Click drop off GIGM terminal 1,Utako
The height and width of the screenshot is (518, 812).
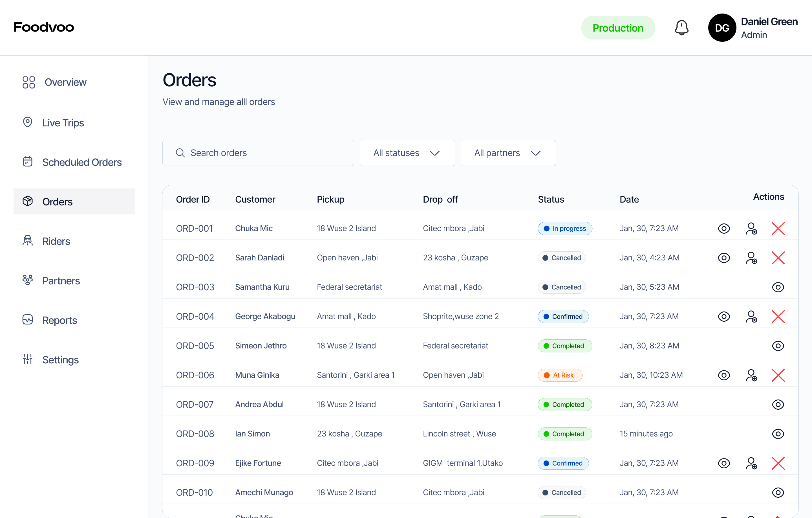coord(463,463)
